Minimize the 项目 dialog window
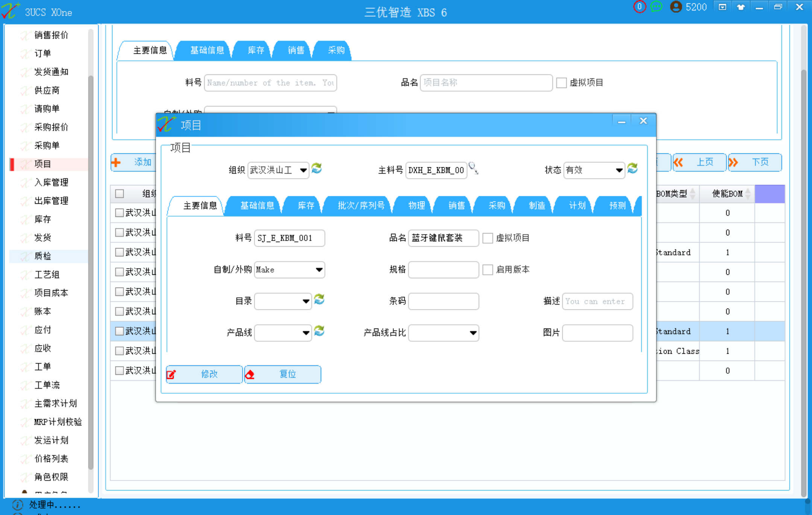The image size is (812, 515). point(622,121)
